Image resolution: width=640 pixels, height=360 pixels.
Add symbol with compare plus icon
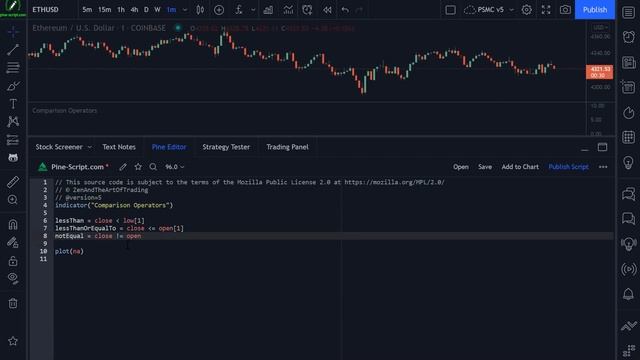tap(219, 10)
